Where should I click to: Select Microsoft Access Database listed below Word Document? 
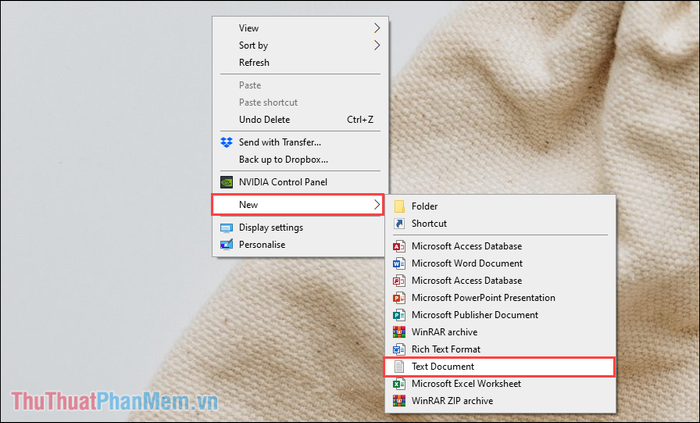[x=467, y=281]
